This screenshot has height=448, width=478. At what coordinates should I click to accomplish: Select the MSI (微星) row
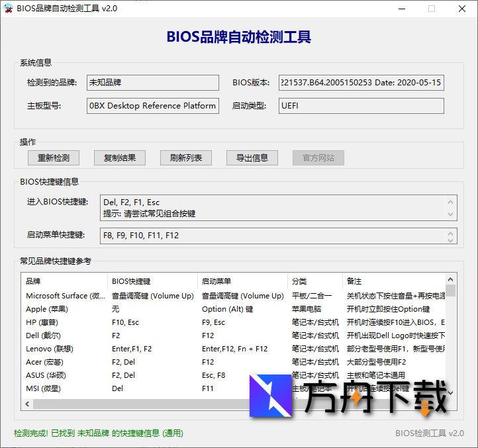coord(233,388)
